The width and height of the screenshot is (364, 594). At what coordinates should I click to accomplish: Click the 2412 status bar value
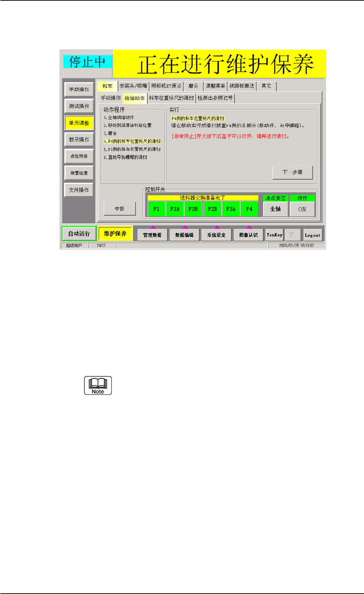point(101,246)
